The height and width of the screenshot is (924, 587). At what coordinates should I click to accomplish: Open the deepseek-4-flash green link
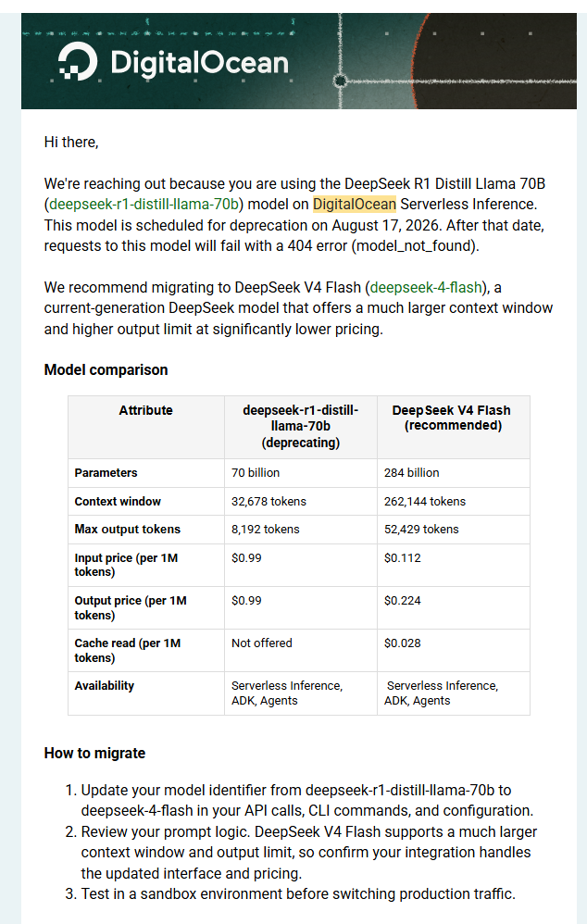[x=426, y=288]
